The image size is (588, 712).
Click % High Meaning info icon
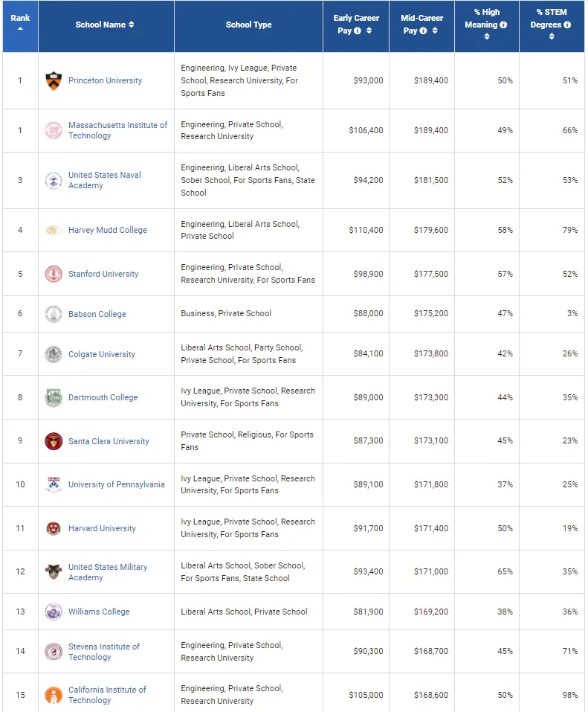click(503, 25)
